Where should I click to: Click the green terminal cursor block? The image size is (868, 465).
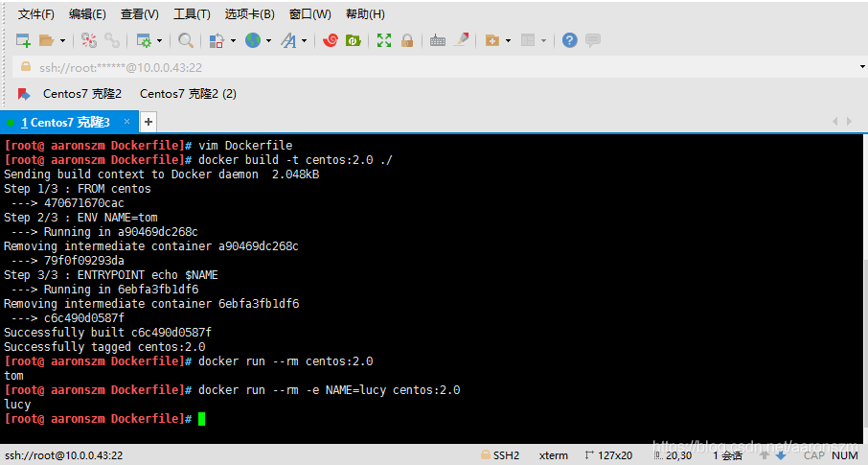(201, 419)
